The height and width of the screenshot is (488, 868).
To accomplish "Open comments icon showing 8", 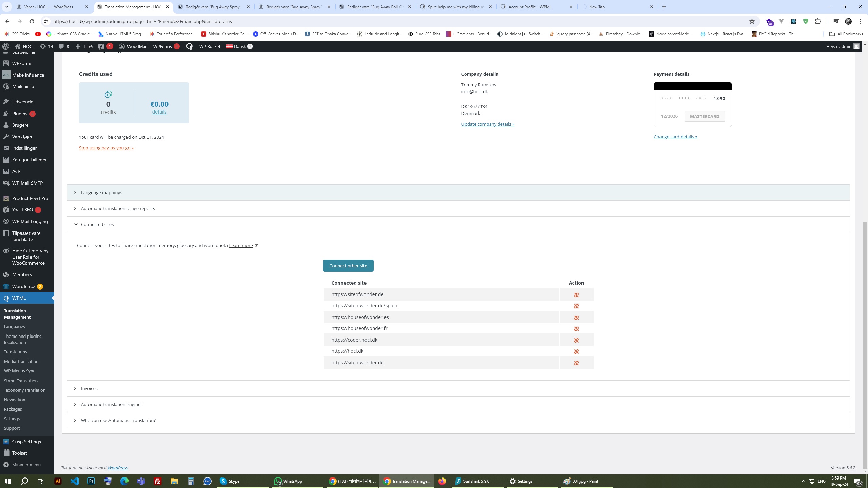I will click(x=64, y=46).
